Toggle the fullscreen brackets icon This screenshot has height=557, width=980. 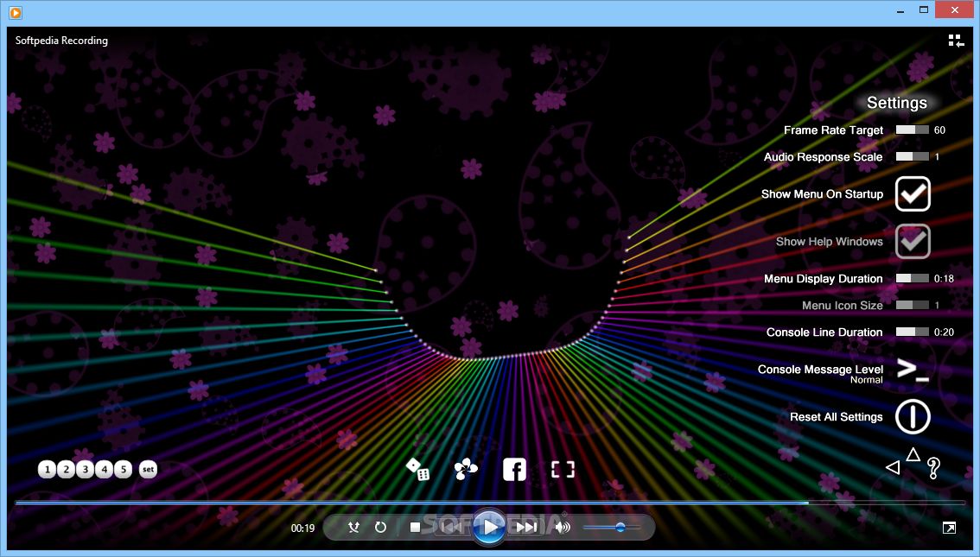pyautogui.click(x=563, y=469)
